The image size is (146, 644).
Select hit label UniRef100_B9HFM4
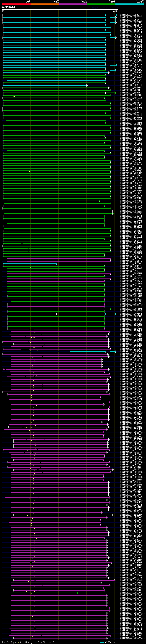[131, 273]
